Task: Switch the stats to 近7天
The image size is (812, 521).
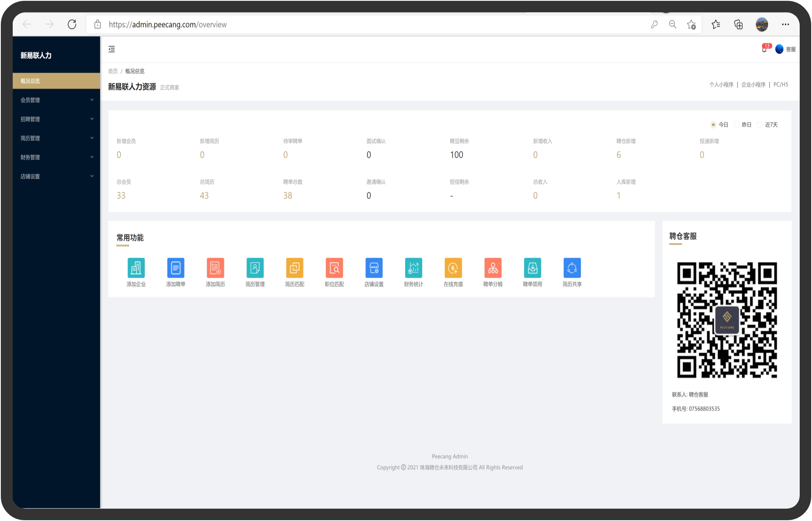Action: click(760, 125)
